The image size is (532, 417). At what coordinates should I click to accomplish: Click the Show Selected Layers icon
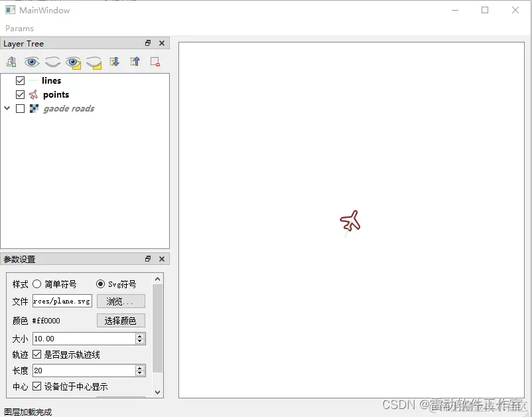click(x=73, y=61)
